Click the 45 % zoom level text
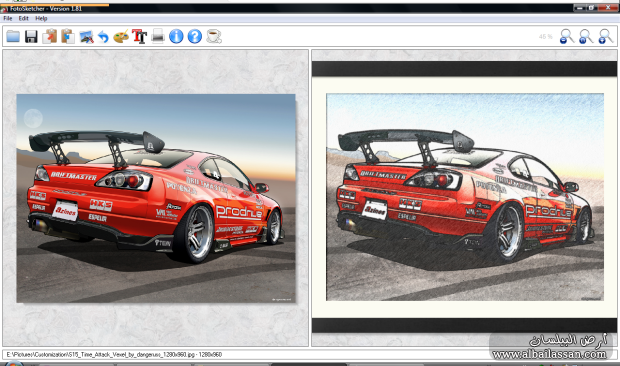 click(546, 37)
